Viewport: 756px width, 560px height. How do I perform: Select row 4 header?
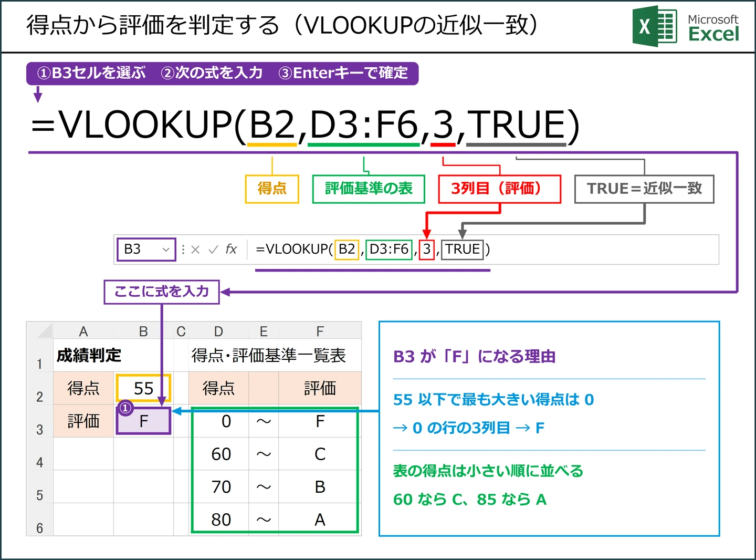(40, 454)
